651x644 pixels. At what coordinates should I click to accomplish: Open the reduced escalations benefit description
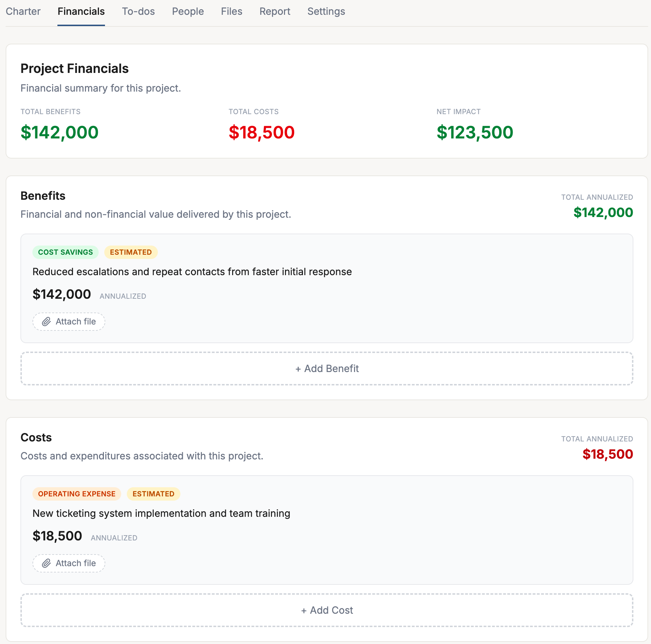pyautogui.click(x=192, y=272)
